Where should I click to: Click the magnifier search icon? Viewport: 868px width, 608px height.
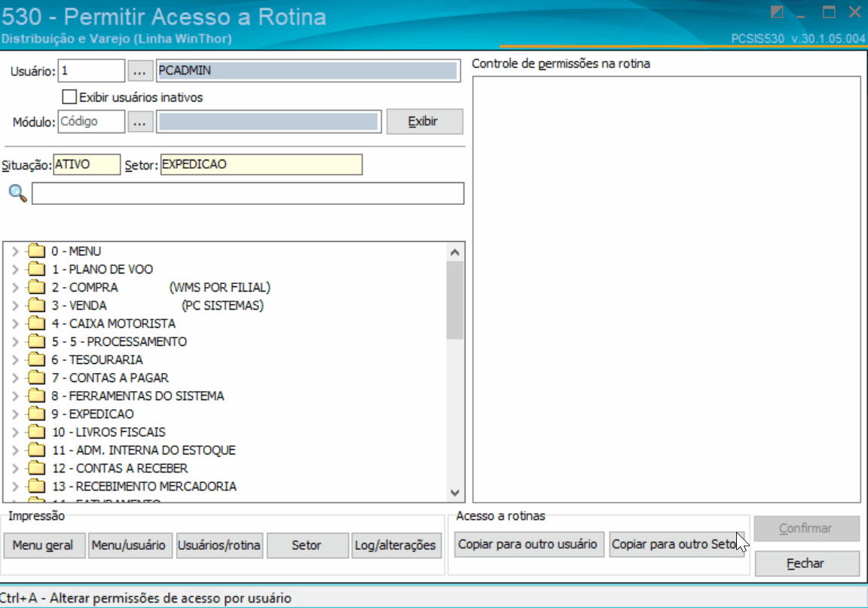tap(18, 194)
